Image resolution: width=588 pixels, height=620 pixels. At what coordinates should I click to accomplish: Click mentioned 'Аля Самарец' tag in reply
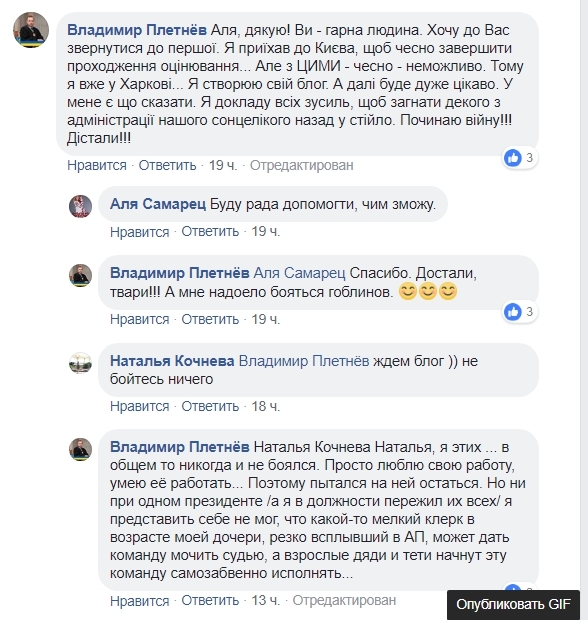[299, 273]
